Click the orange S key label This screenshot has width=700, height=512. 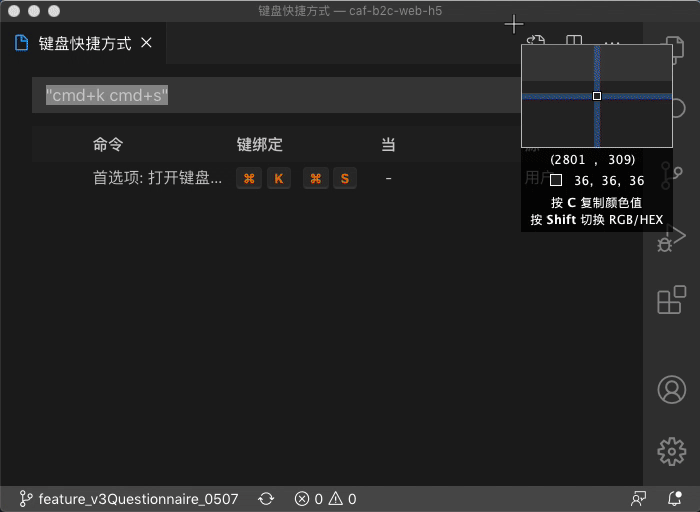[x=345, y=179]
